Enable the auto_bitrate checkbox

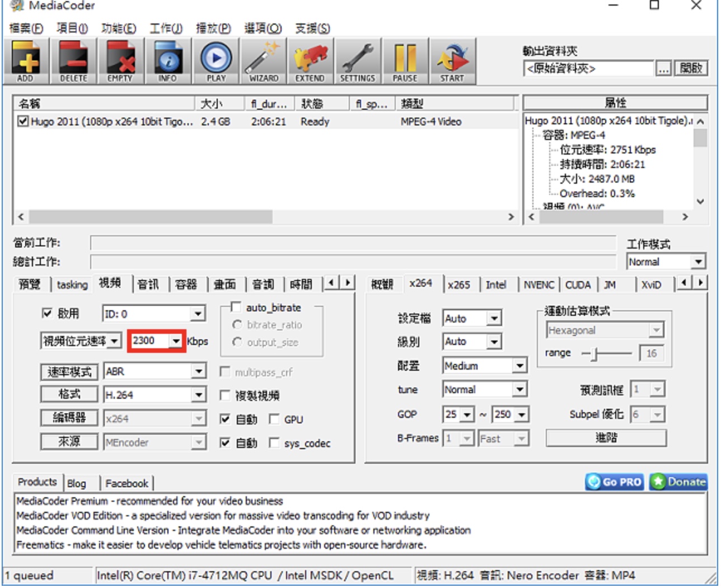[x=236, y=307]
